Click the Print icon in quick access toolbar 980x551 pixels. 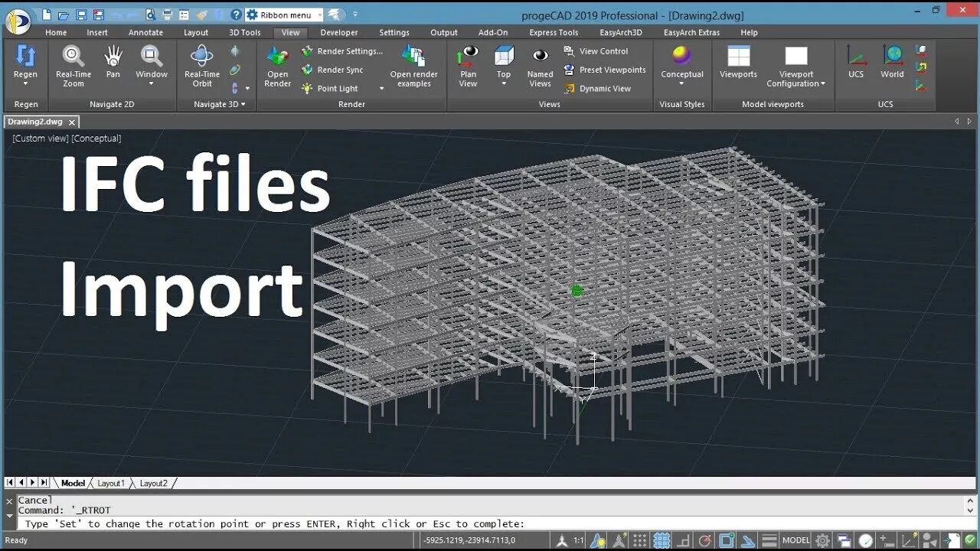click(167, 15)
